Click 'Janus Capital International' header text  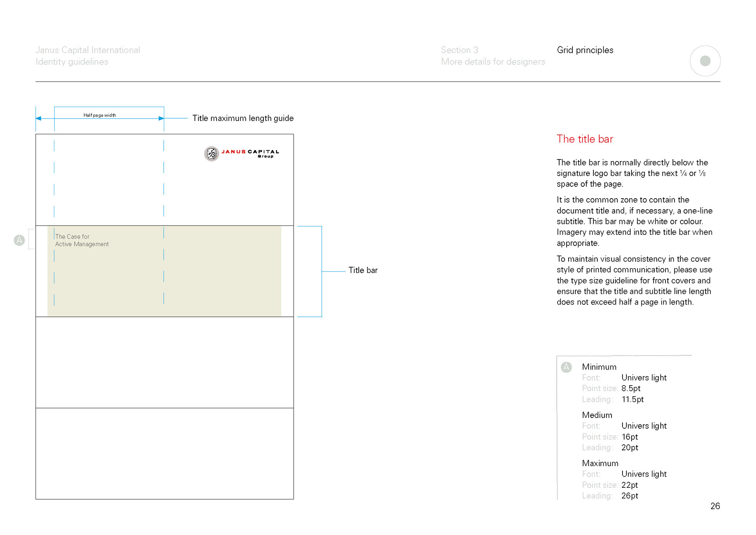[x=88, y=50]
